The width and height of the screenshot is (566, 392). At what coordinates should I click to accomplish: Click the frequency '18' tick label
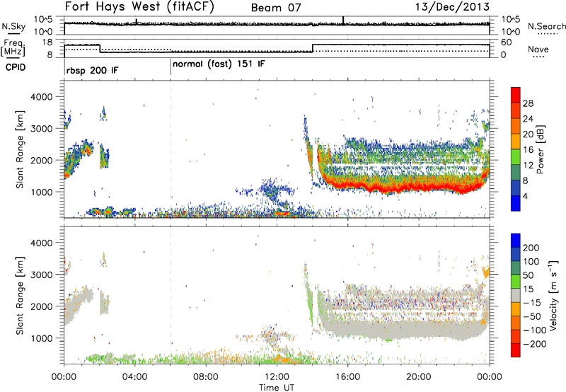coord(47,42)
